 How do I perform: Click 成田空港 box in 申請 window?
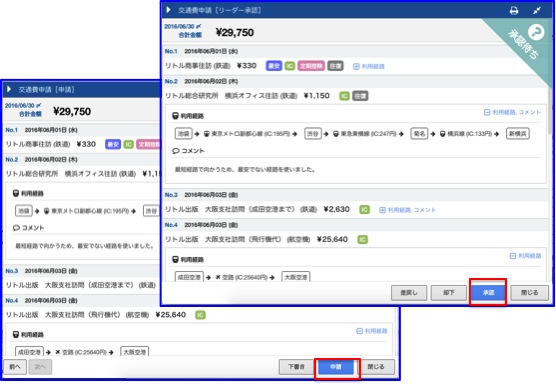click(29, 352)
